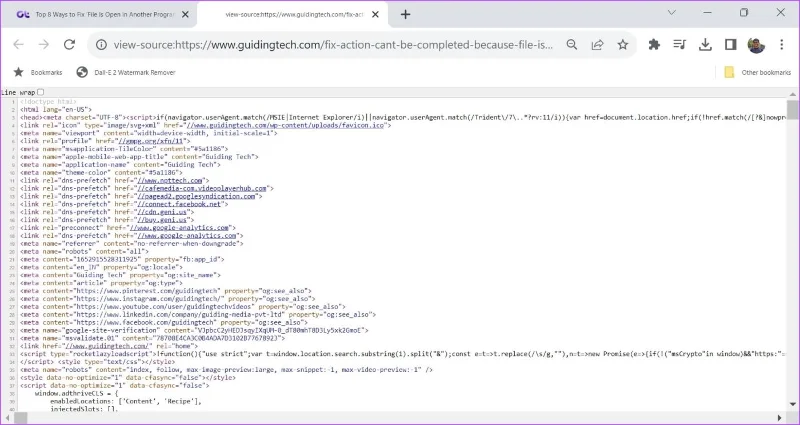Image resolution: width=800 pixels, height=425 pixels.
Task: Click the zoom magnifier icon in address bar
Action: click(572, 45)
